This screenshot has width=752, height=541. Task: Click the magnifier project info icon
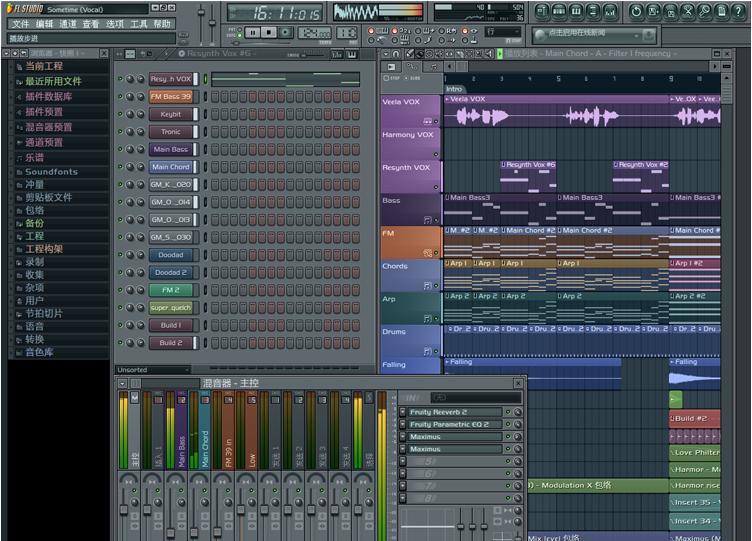tap(705, 11)
